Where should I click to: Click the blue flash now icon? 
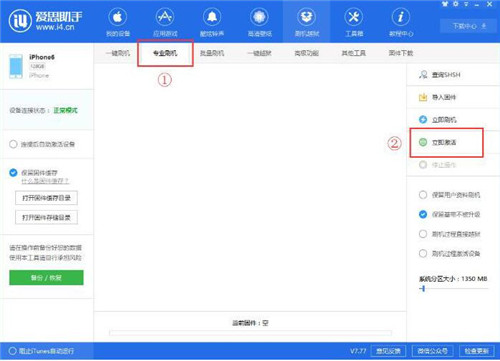(x=423, y=119)
